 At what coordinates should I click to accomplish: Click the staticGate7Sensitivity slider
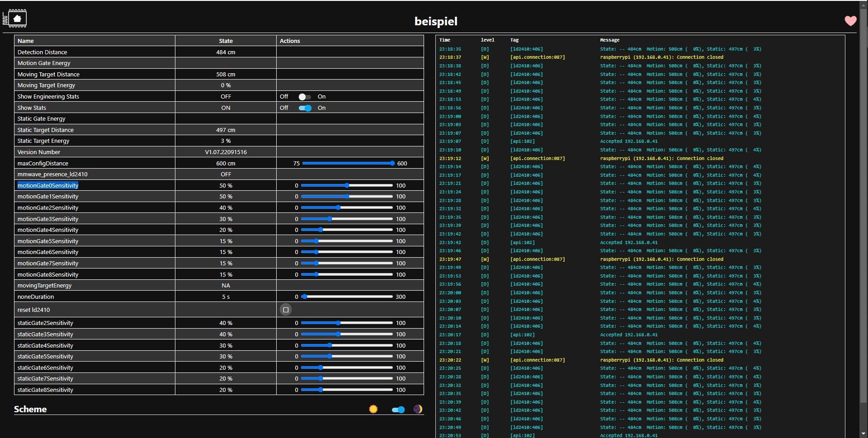(347, 379)
